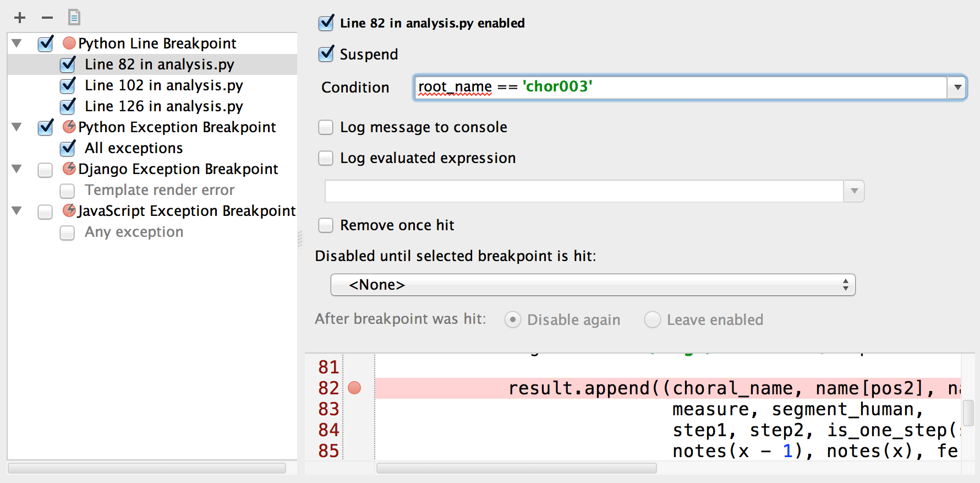The width and height of the screenshot is (980, 483).
Task: Select the Python Exception Breakpoint group label
Action: click(177, 127)
